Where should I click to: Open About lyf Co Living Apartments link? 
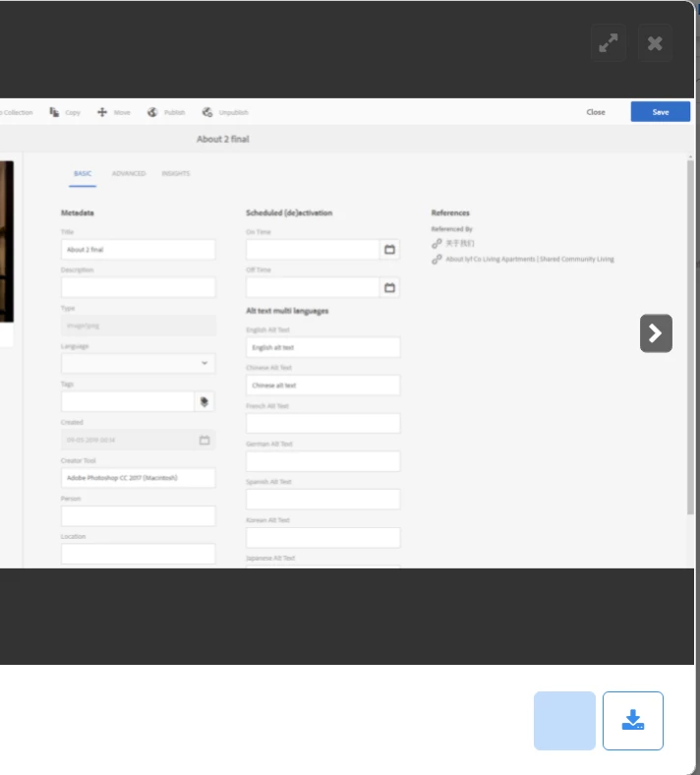530,259
